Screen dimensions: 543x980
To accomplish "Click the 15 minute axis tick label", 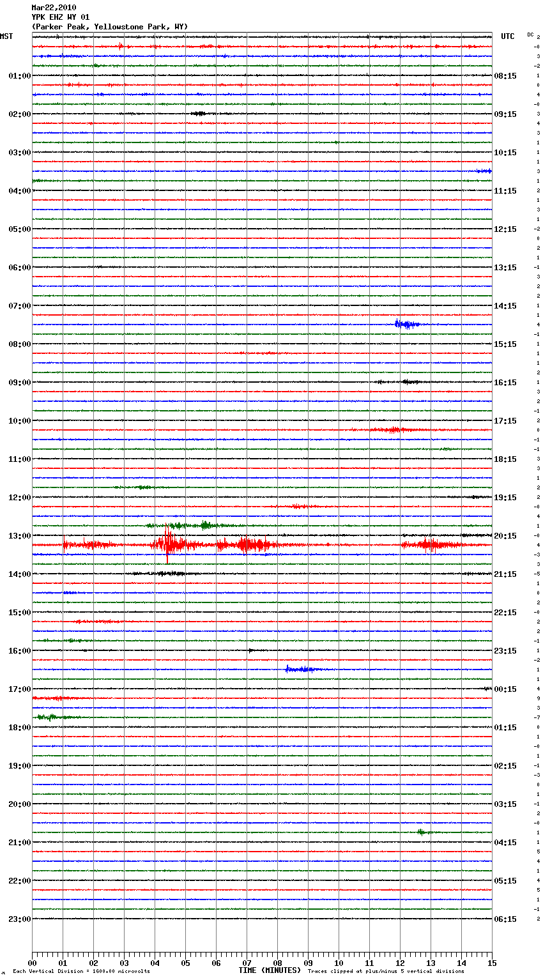I will pos(492,963).
